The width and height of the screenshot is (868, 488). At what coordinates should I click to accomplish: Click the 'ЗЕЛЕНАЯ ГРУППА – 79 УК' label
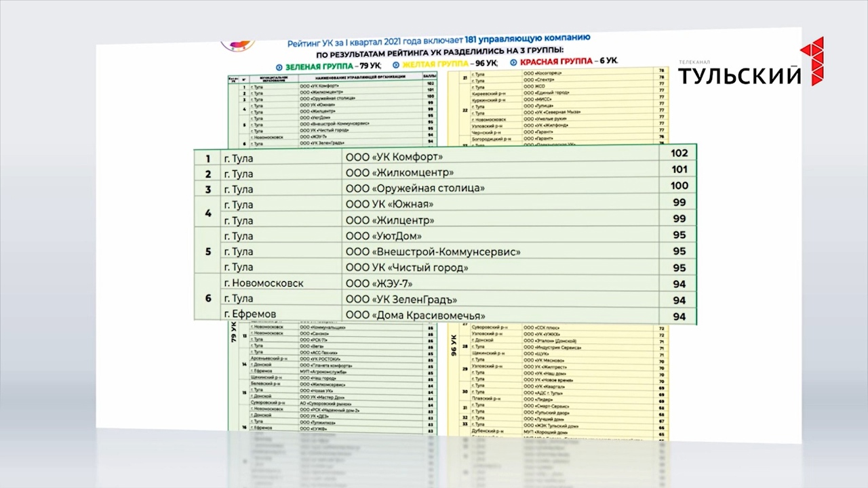coord(333,66)
